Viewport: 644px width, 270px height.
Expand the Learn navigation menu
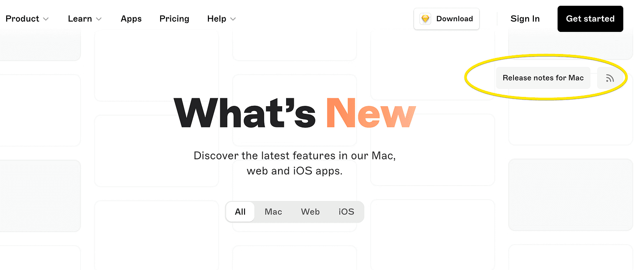85,19
